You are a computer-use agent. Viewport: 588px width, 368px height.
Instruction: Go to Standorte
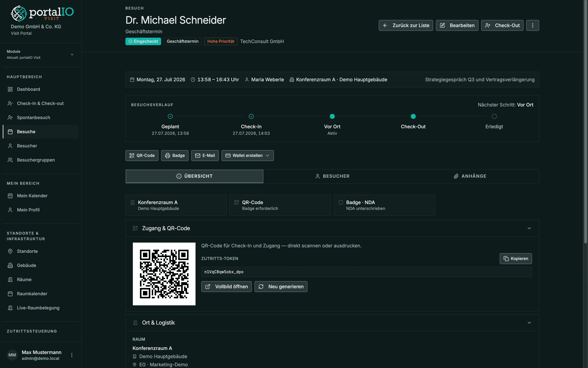click(40, 251)
